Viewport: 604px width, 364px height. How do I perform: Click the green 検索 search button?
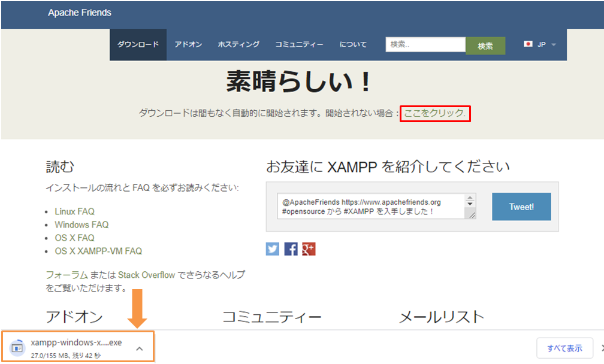click(485, 45)
